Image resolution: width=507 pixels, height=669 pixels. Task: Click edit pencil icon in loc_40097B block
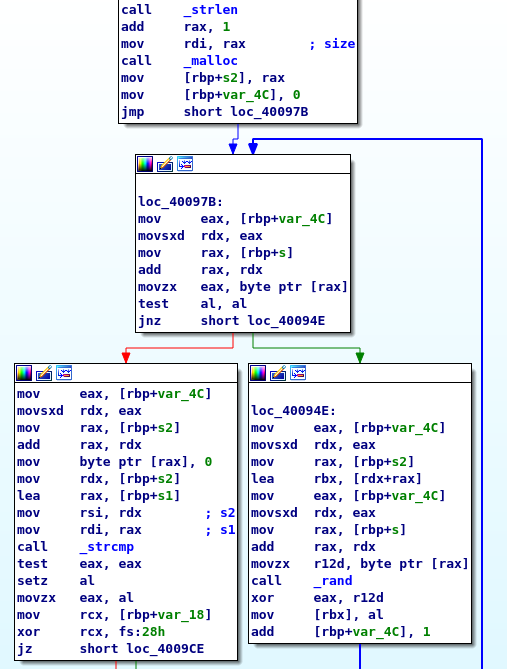point(165,164)
